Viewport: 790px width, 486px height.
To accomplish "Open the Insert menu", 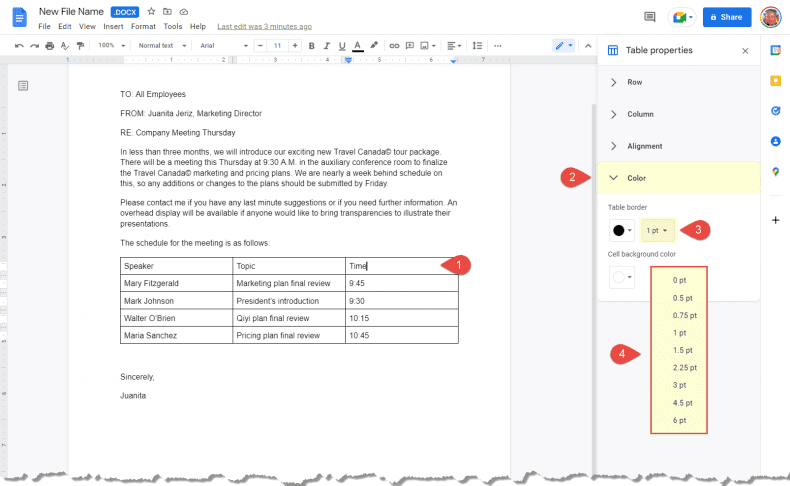I will 113,26.
